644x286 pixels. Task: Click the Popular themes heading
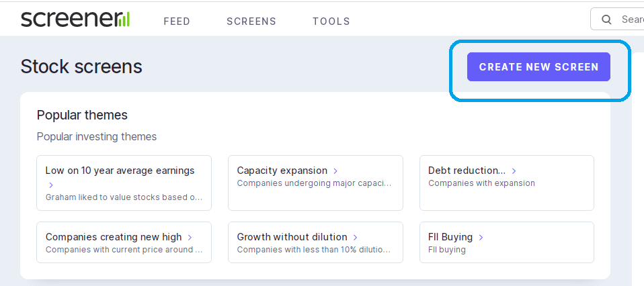coord(82,115)
